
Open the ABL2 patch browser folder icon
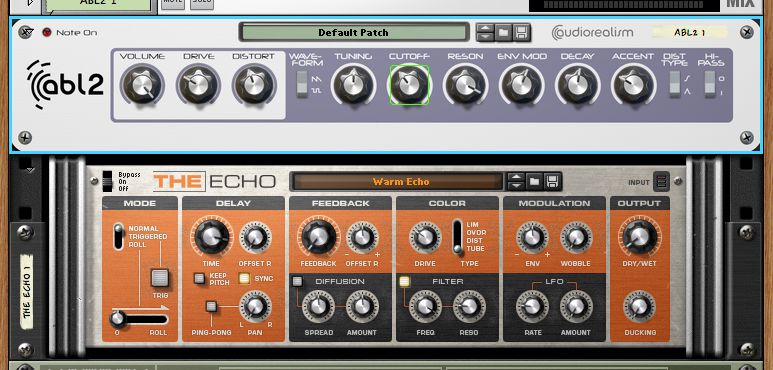[503, 33]
